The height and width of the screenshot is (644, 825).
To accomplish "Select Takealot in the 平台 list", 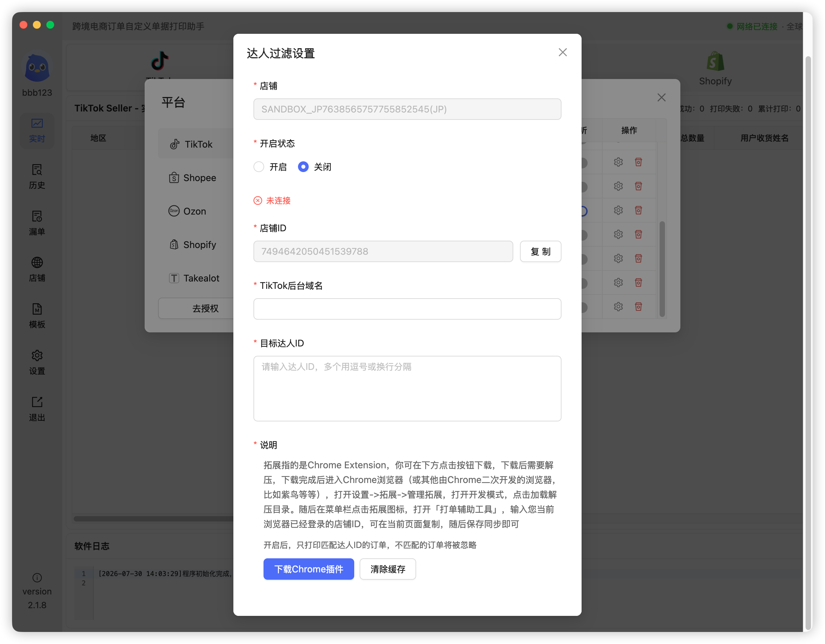I will tap(196, 278).
